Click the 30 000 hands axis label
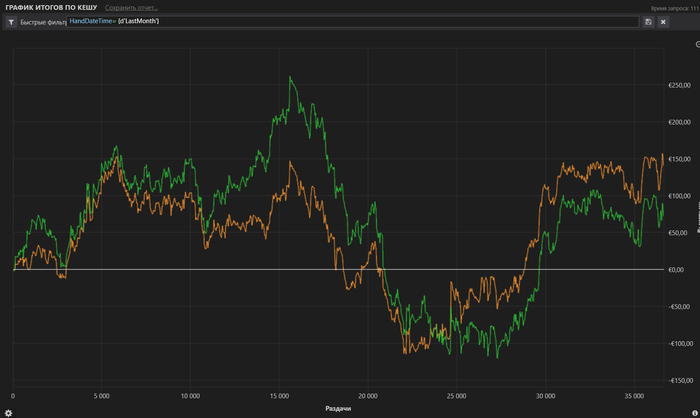Image resolution: width=700 pixels, height=418 pixels. 545,396
